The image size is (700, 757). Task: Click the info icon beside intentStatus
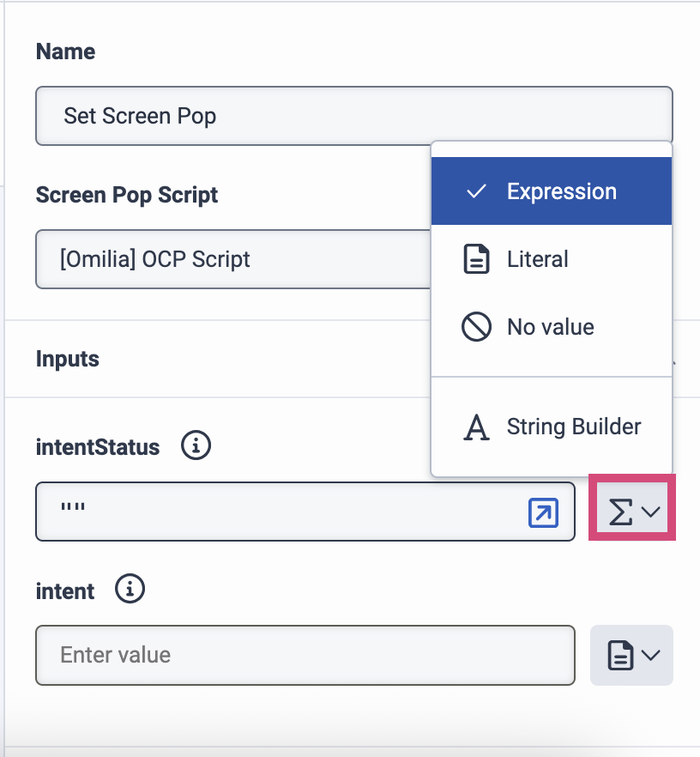[196, 446]
